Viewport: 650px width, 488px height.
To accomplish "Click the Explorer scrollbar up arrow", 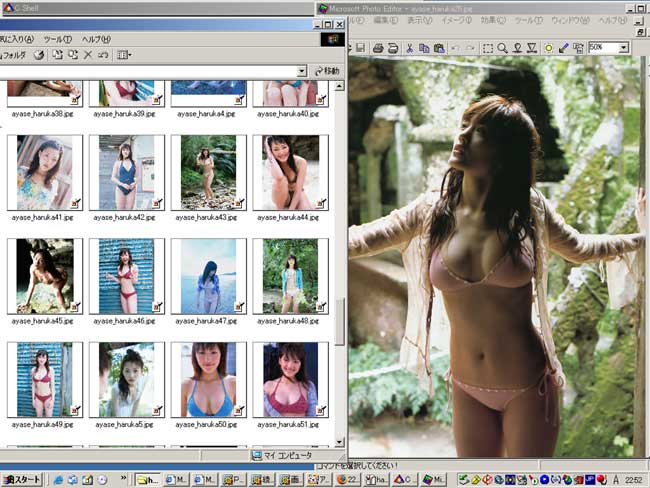I will pyautogui.click(x=340, y=86).
